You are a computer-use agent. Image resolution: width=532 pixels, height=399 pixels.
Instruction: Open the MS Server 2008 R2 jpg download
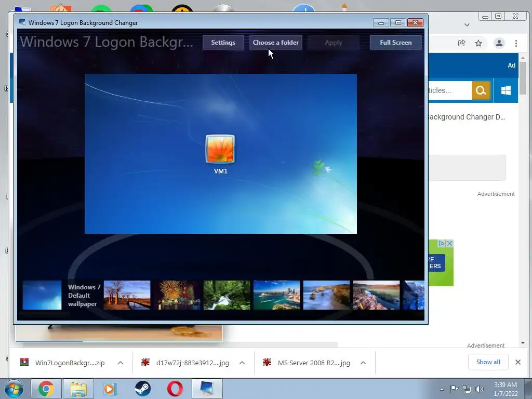(307, 363)
